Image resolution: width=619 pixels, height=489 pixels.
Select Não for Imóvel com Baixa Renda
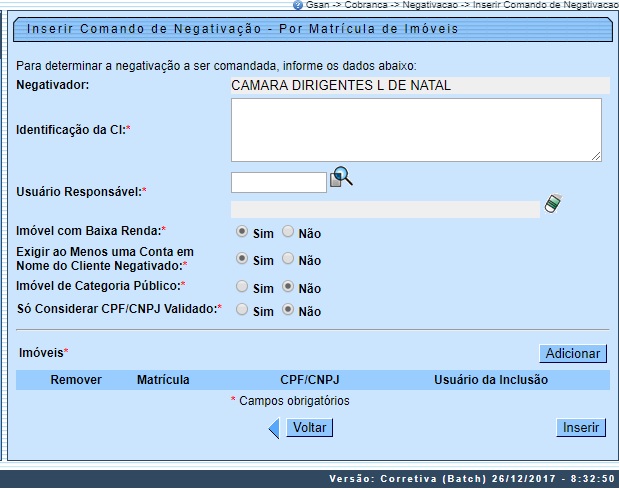288,232
